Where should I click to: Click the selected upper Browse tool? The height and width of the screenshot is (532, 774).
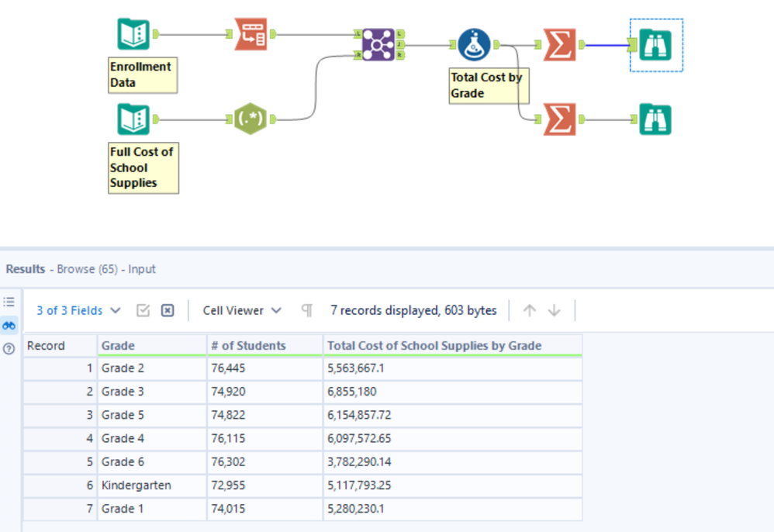coord(655,45)
